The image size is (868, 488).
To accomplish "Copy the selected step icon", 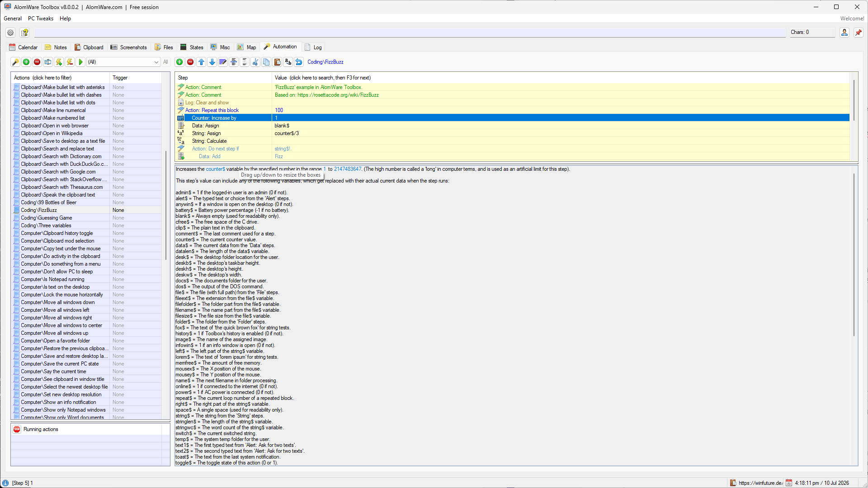I will [x=266, y=62].
